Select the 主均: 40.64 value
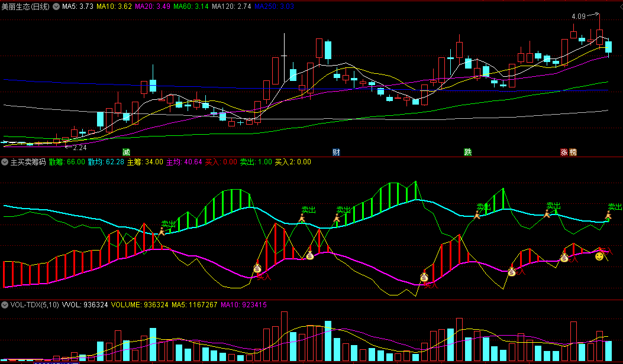The width and height of the screenshot is (623, 364). tap(184, 162)
